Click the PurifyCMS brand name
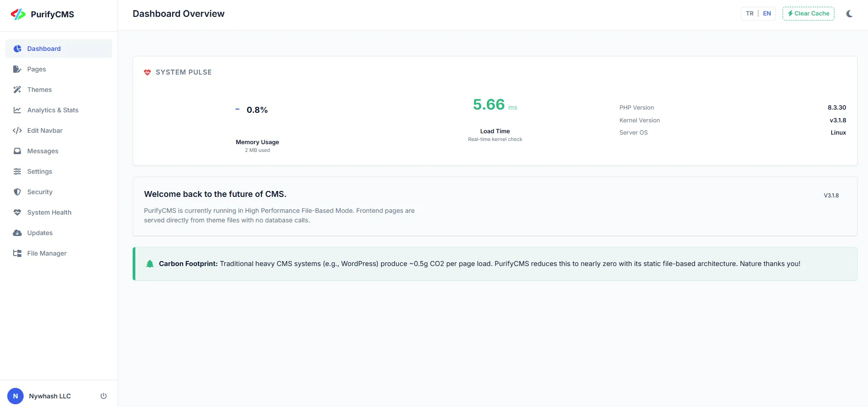 (x=52, y=15)
